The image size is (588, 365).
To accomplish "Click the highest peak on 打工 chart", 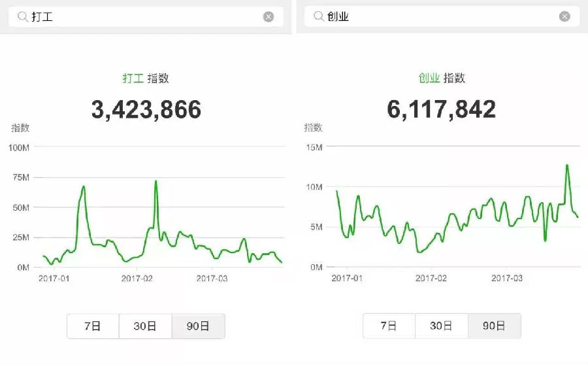I will (x=155, y=182).
